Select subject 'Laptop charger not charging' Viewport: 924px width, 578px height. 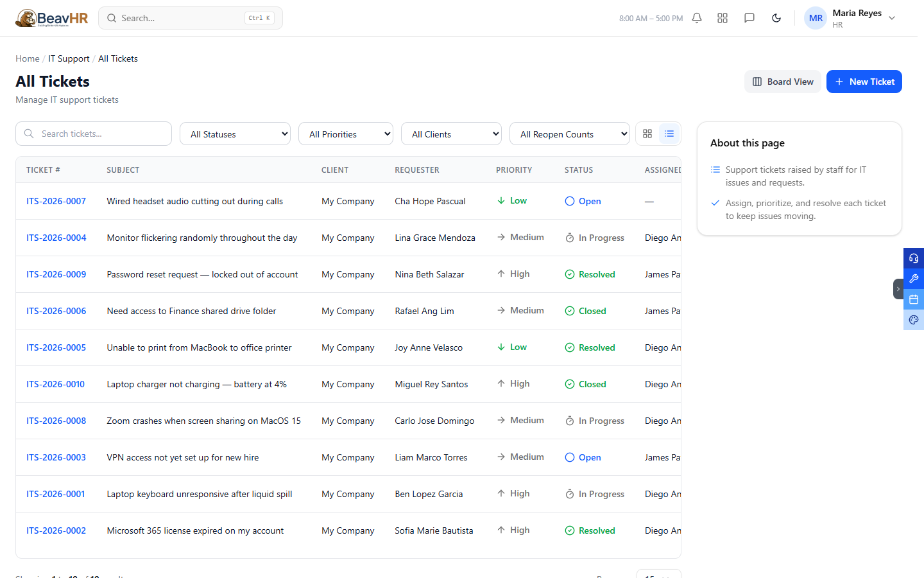click(196, 384)
